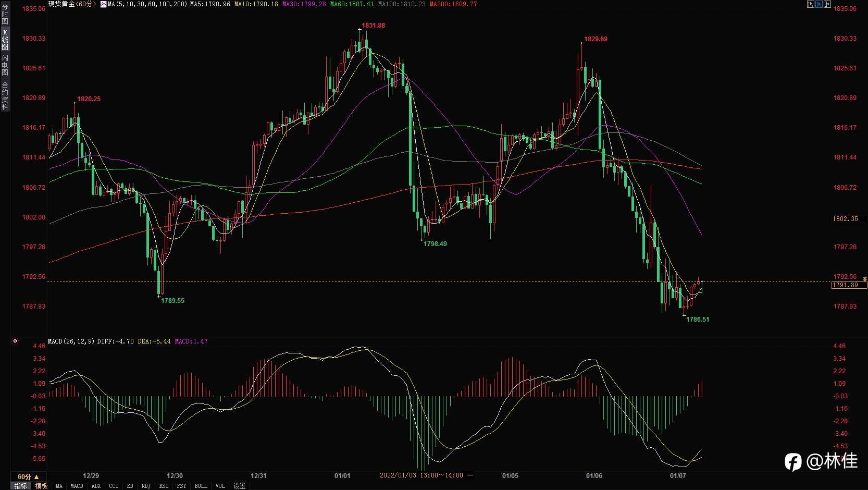868x490 pixels.
Task: Select the KDJ indicator
Action: click(146, 486)
